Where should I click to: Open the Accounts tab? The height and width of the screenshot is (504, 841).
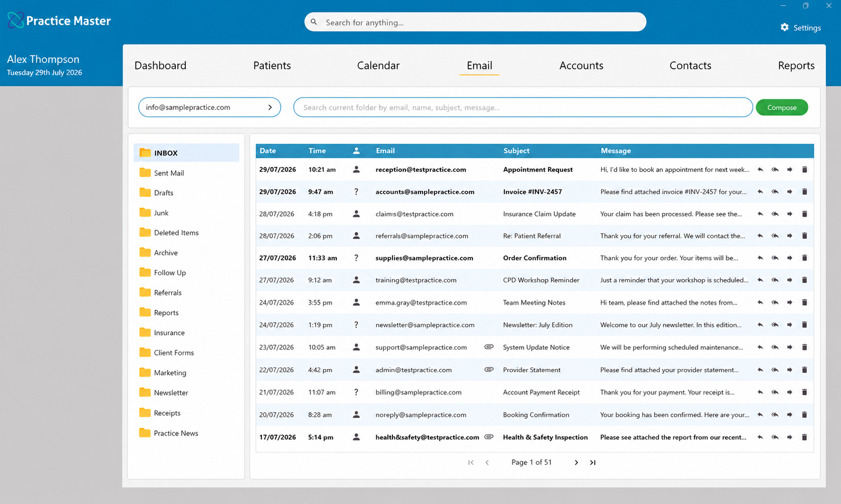pyautogui.click(x=581, y=65)
